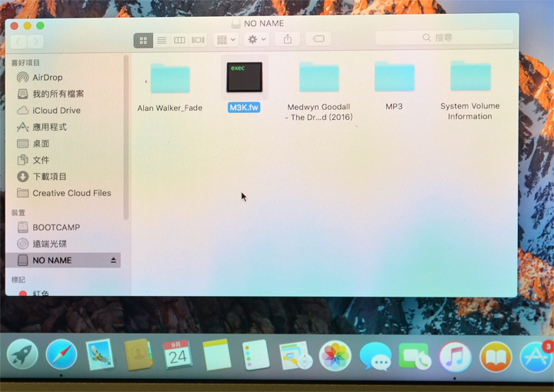This screenshot has height=392, width=554.
Task: Open iTunes from the Dock
Action: [x=455, y=357]
